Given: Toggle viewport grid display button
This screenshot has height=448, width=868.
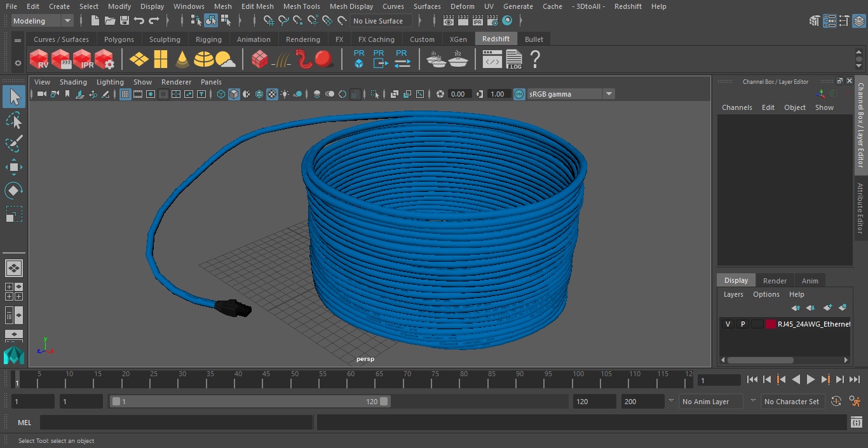Looking at the screenshot, I should (125, 94).
